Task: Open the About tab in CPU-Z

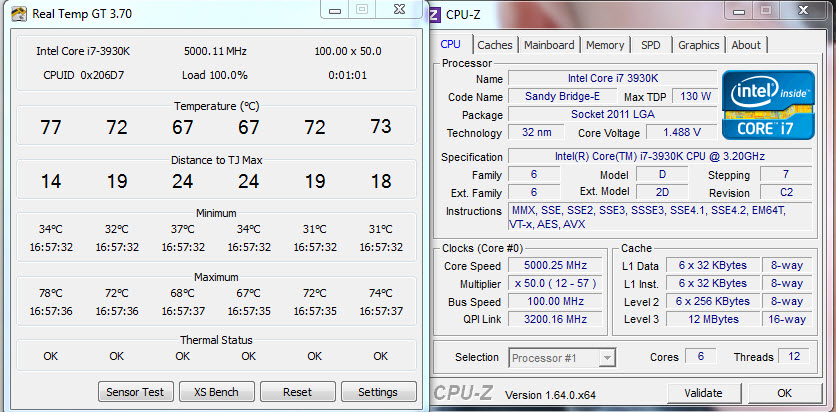Action: pos(746,45)
